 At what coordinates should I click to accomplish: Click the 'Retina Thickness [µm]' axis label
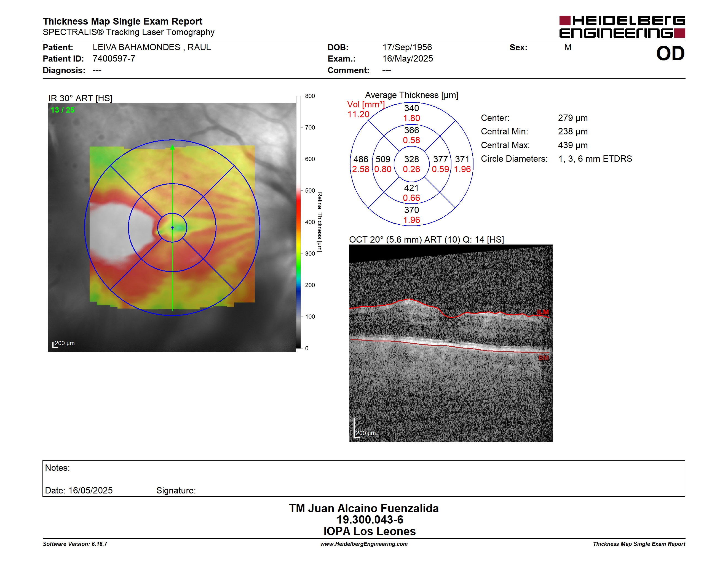pos(319,222)
